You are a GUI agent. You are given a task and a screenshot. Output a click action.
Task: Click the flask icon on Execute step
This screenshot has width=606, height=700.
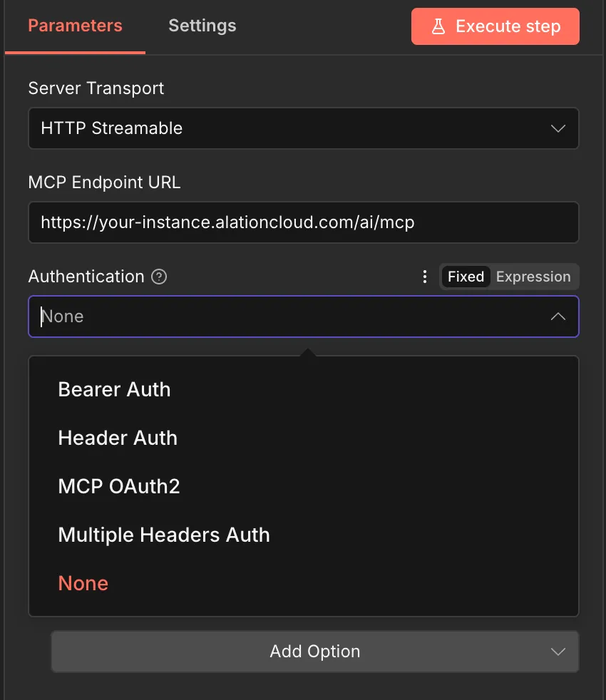click(x=438, y=26)
